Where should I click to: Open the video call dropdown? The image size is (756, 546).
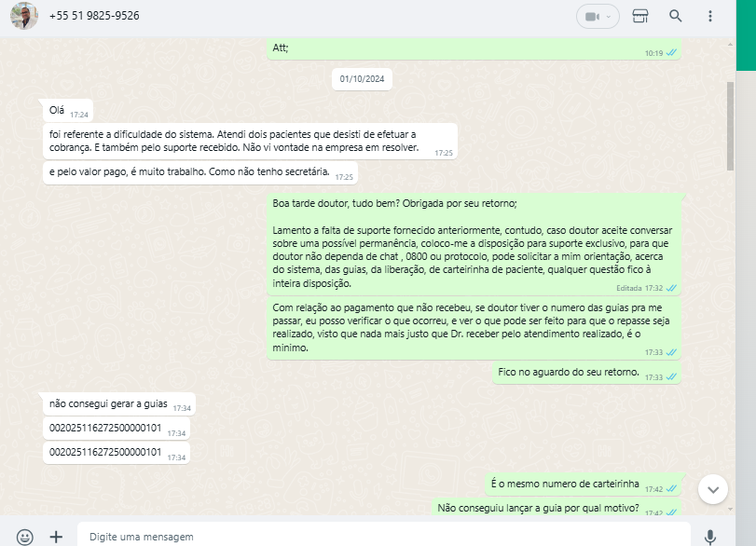click(598, 17)
